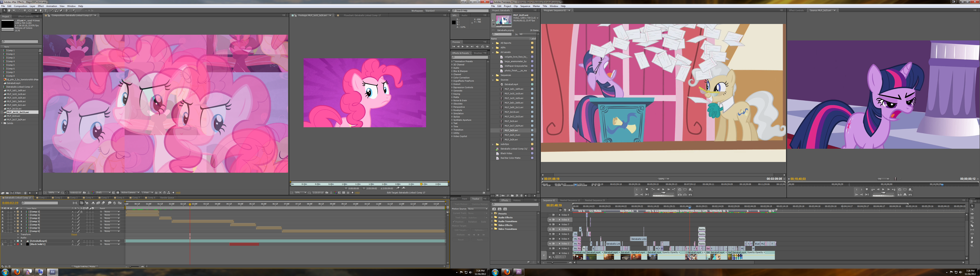Click AE timeline current time 0:00:02:19

click(x=10, y=203)
